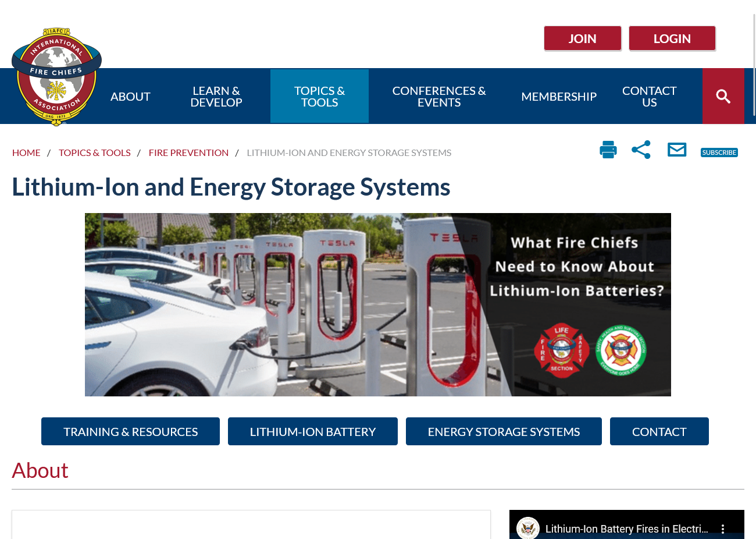Click the Subscribe badge

tap(719, 153)
